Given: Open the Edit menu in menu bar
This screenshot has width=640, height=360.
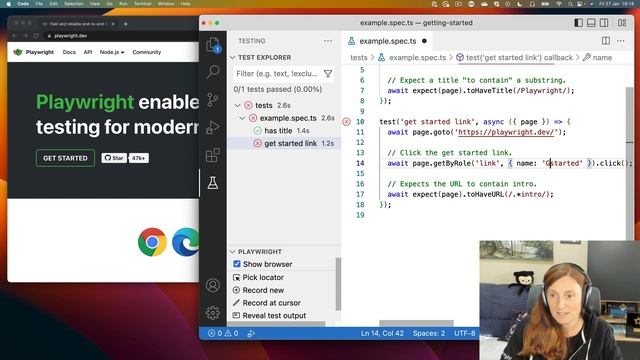Looking at the screenshot, I should coord(53,4).
